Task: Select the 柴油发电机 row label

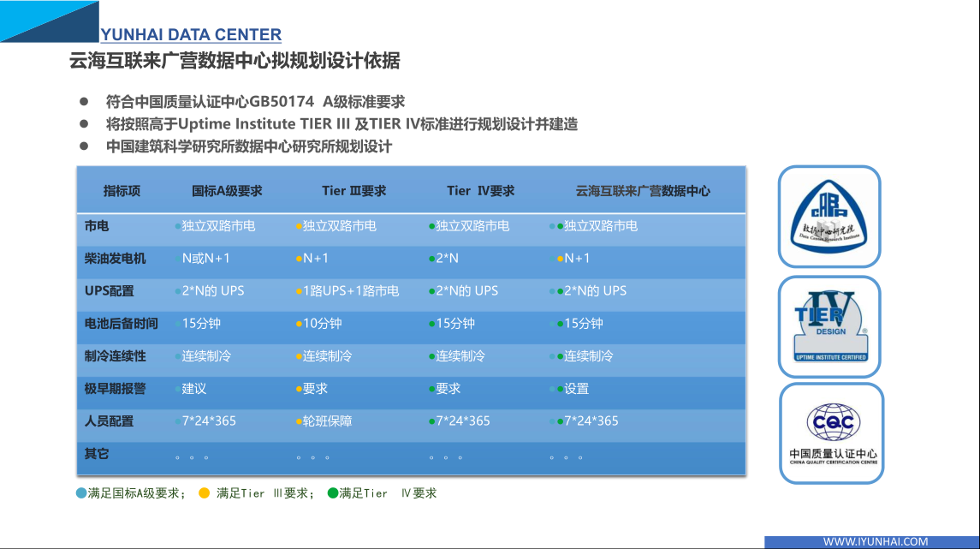Action: pos(115,259)
